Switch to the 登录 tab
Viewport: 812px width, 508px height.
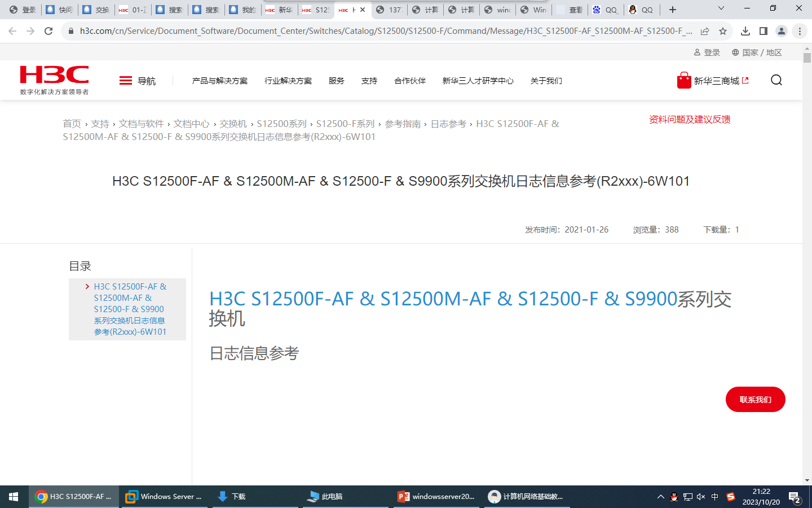pyautogui.click(x=23, y=10)
